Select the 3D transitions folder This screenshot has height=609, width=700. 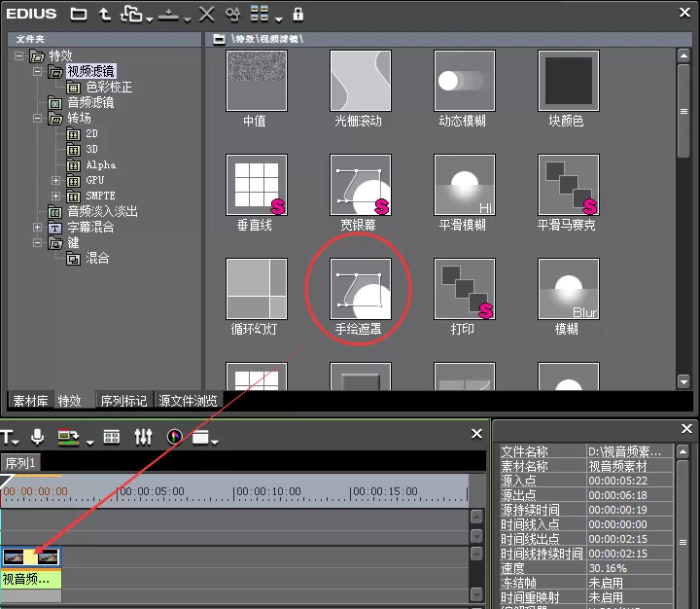tap(91, 149)
